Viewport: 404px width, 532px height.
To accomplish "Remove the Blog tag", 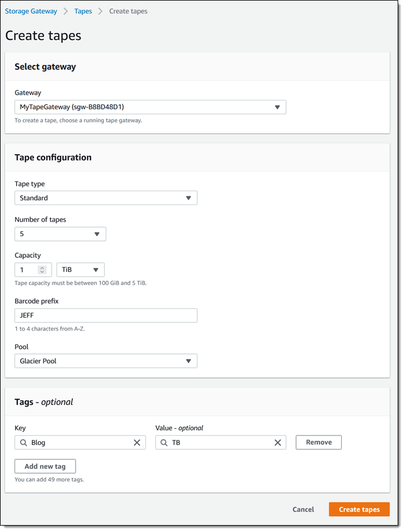I will 319,442.
